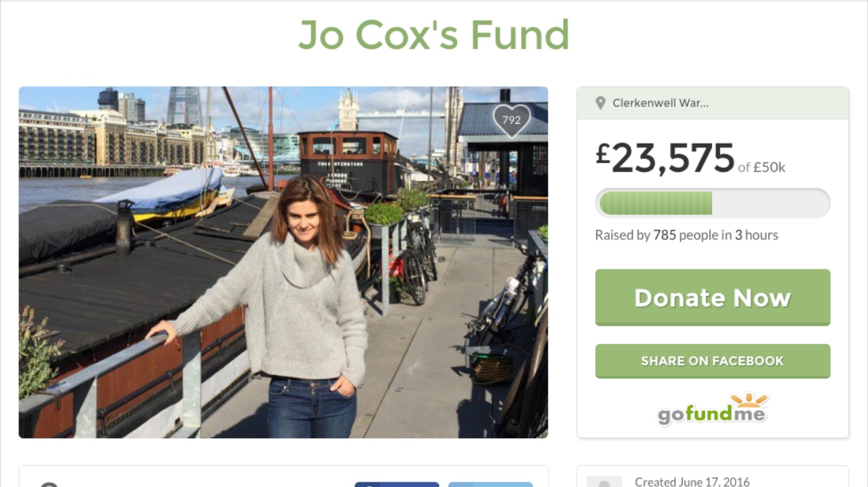Click the light blue Twitter share button at bottom

(490, 484)
